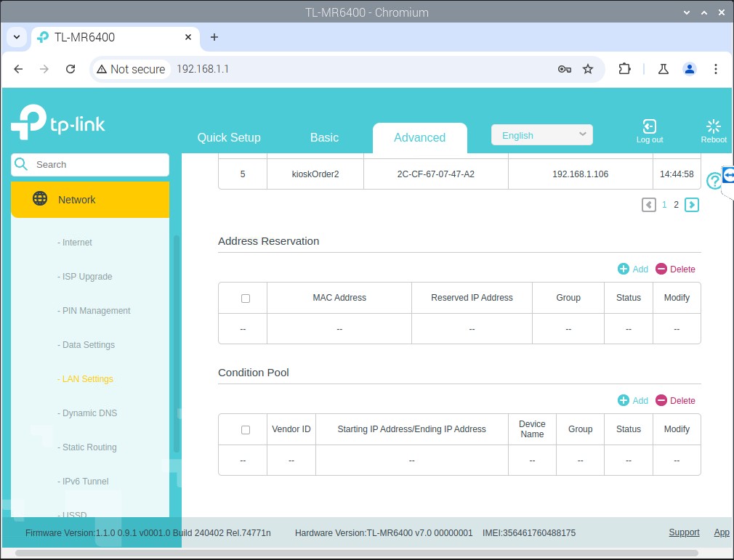Click the Reboot icon
This screenshot has height=560, width=734.
pyautogui.click(x=713, y=126)
